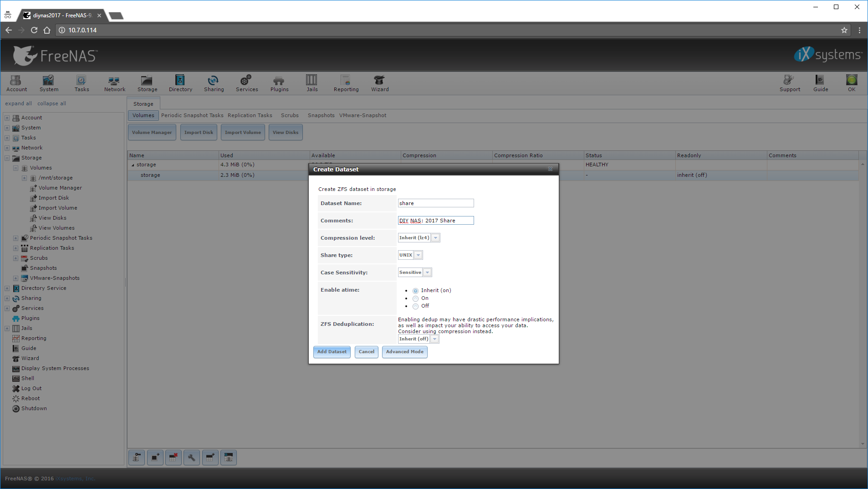Viewport: 868px width, 489px height.
Task: Open the Account toolbar icon
Action: 16,83
